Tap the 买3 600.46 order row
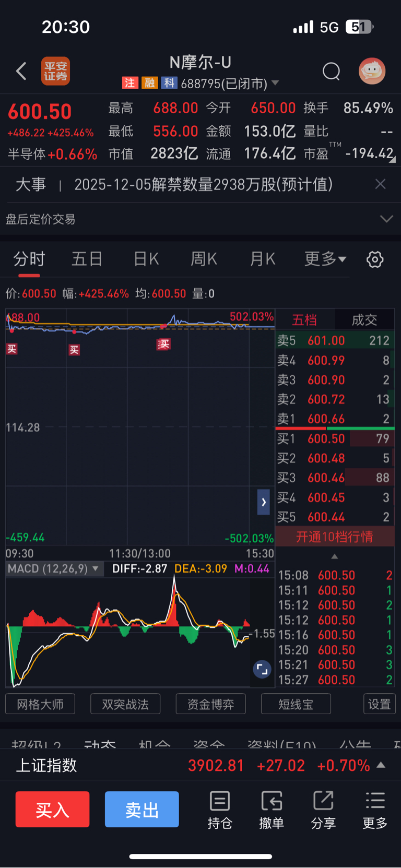The height and width of the screenshot is (868, 401). pyautogui.click(x=335, y=478)
